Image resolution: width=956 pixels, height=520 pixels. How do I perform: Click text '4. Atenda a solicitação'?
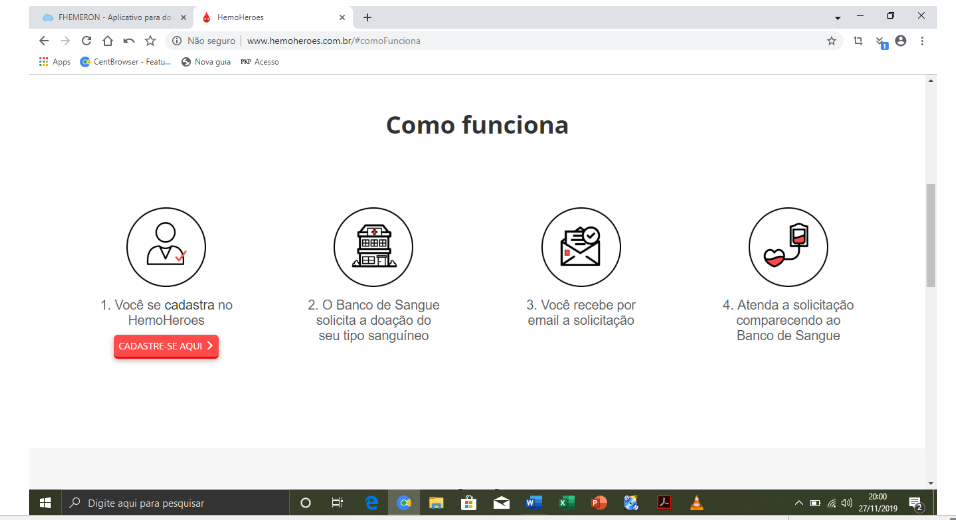(x=788, y=305)
